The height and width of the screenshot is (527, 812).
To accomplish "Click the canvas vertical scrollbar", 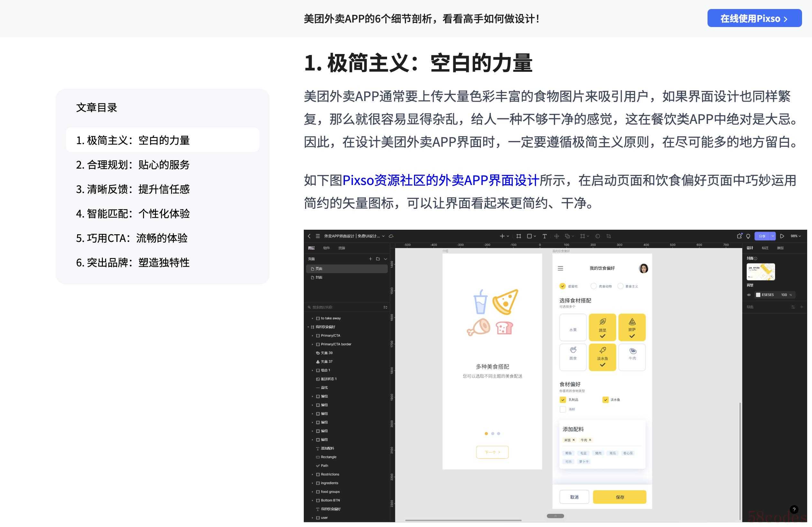I will tap(740, 461).
